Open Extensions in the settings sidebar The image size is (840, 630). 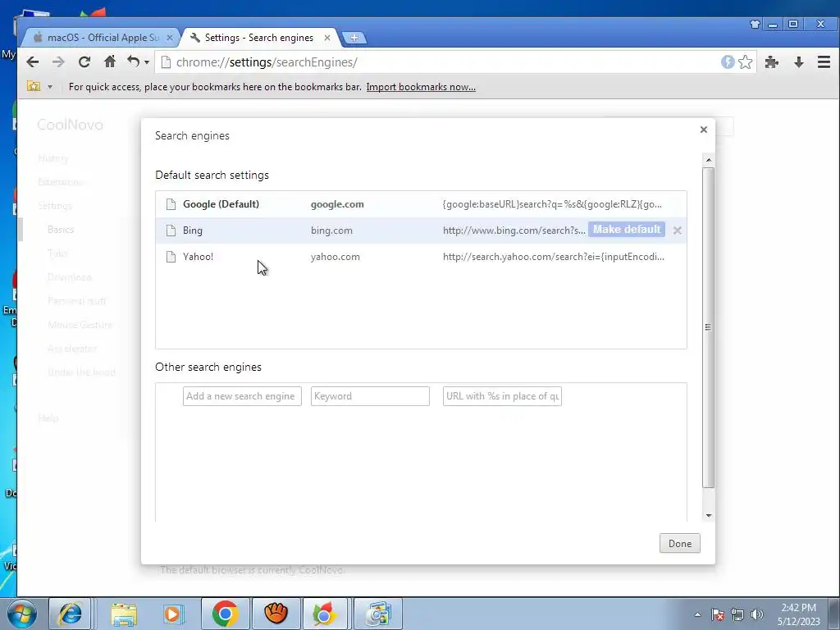click(60, 181)
